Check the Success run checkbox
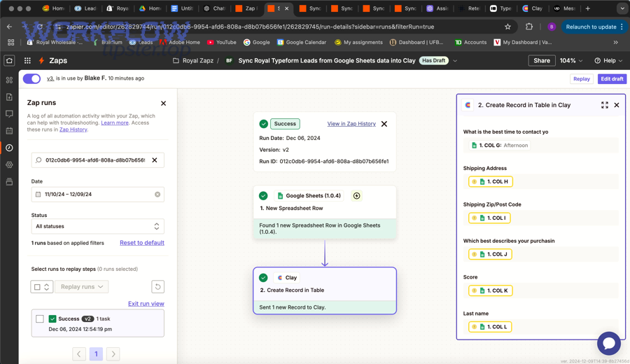The width and height of the screenshot is (630, 364). 40,319
